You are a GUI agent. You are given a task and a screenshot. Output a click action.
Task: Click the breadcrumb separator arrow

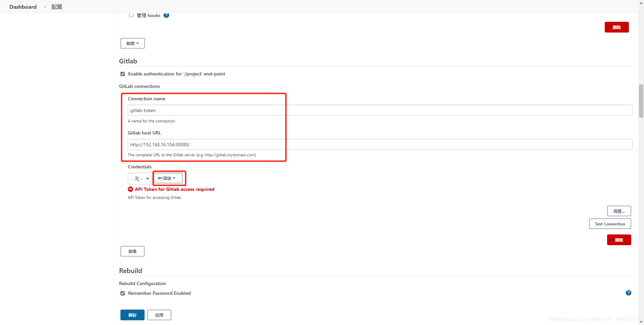tap(45, 7)
